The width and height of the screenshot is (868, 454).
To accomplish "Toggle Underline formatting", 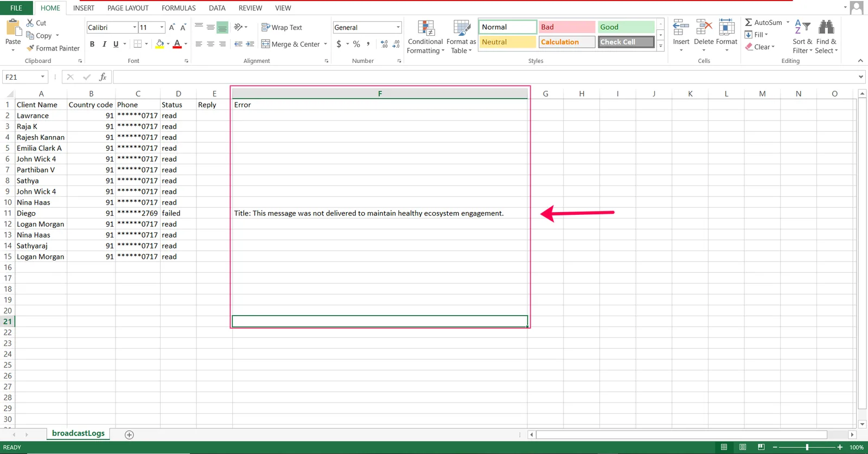I will coord(116,44).
